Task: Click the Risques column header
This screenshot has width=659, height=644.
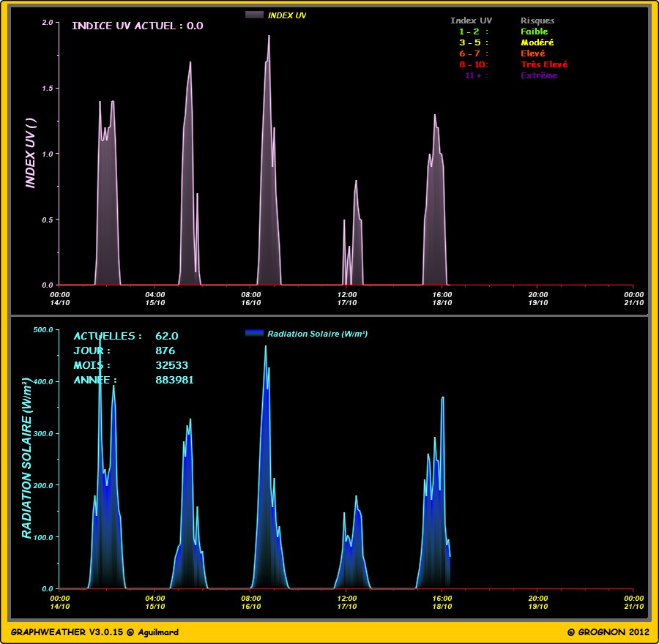Action: coord(537,20)
